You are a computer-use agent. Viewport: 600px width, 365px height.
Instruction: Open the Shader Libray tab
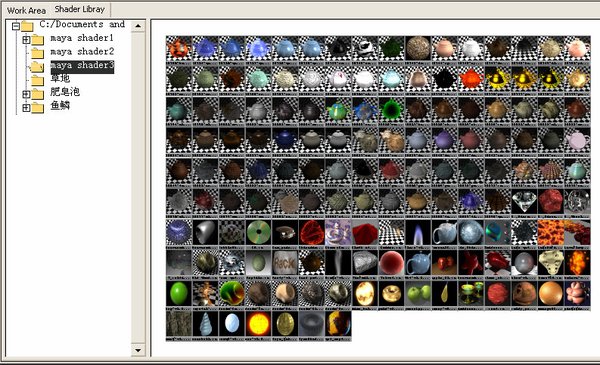pos(80,9)
